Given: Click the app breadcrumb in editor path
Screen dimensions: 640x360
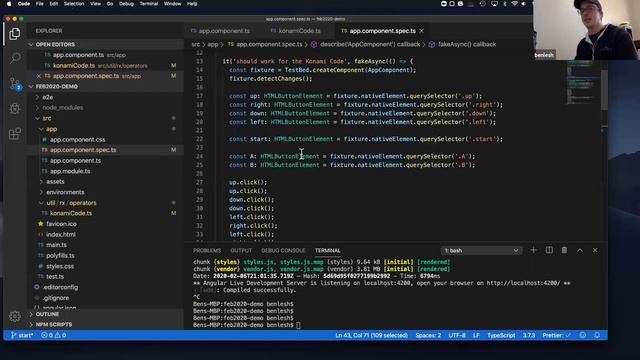Looking at the screenshot, I should point(213,44).
